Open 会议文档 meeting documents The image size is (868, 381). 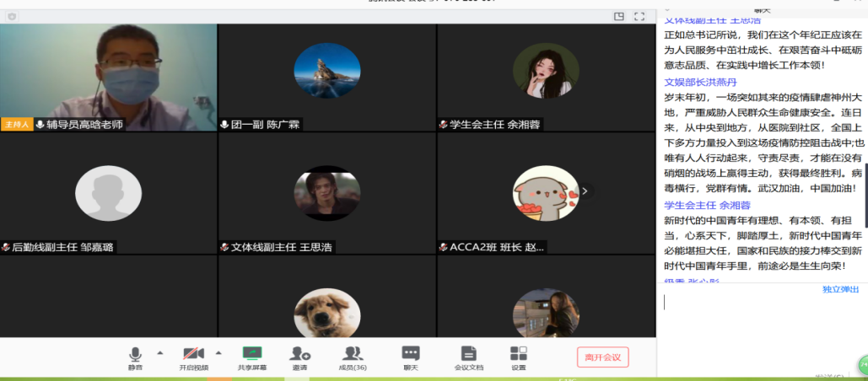[x=468, y=358]
